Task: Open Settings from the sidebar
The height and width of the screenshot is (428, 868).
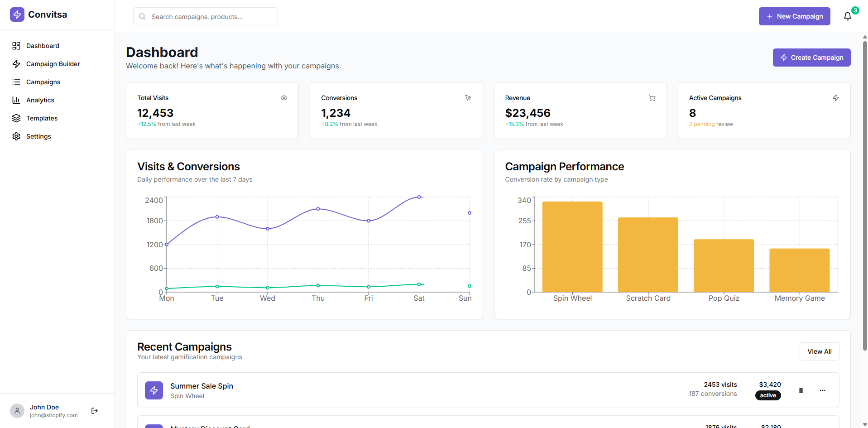Action: (x=57, y=136)
